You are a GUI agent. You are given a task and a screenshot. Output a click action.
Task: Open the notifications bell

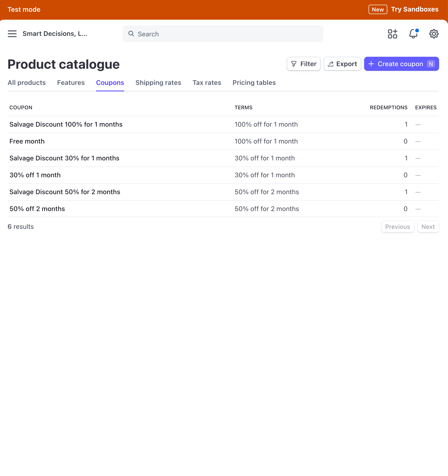[413, 34]
